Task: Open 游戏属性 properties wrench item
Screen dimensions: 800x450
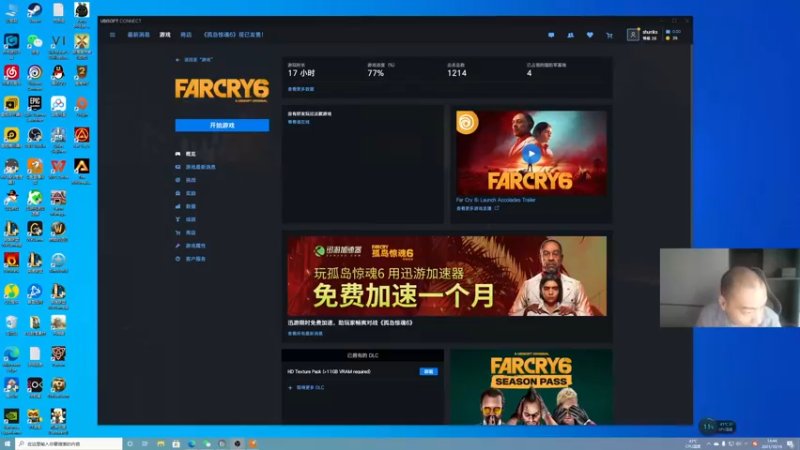Action: click(190, 245)
